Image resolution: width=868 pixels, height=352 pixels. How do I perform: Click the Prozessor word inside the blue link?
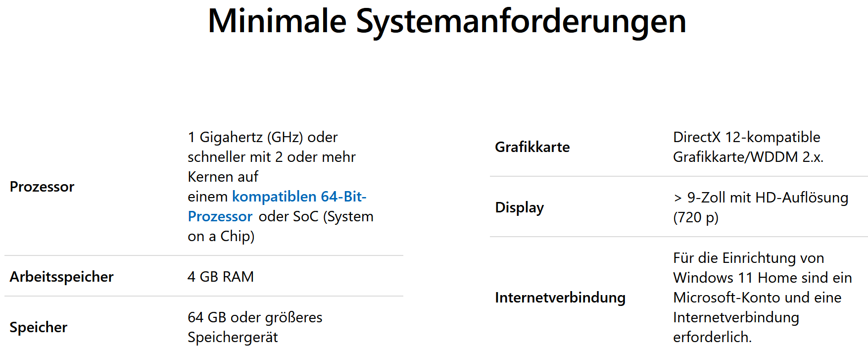[x=220, y=216]
